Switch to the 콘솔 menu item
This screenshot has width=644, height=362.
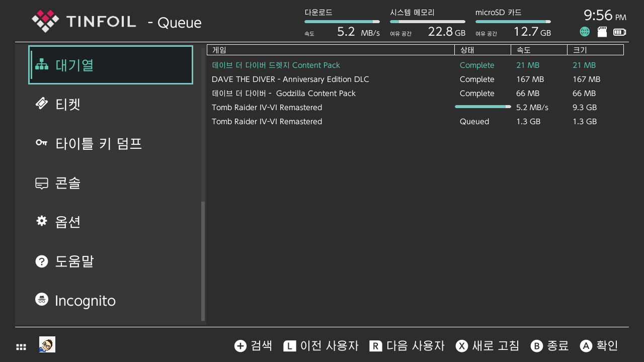(111, 183)
